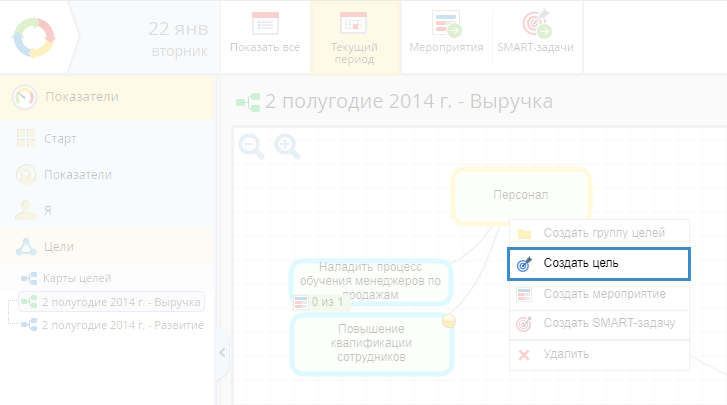Viewport: 727px width, 405px height.
Task: Collapse the left sidebar with the arrow handle
Action: coord(222,351)
